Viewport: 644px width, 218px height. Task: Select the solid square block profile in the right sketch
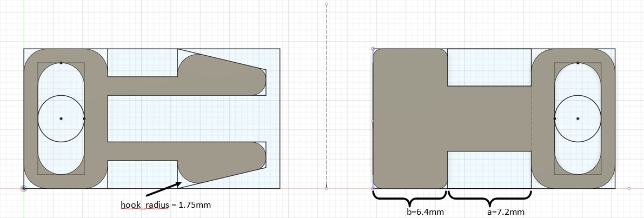[410, 118]
